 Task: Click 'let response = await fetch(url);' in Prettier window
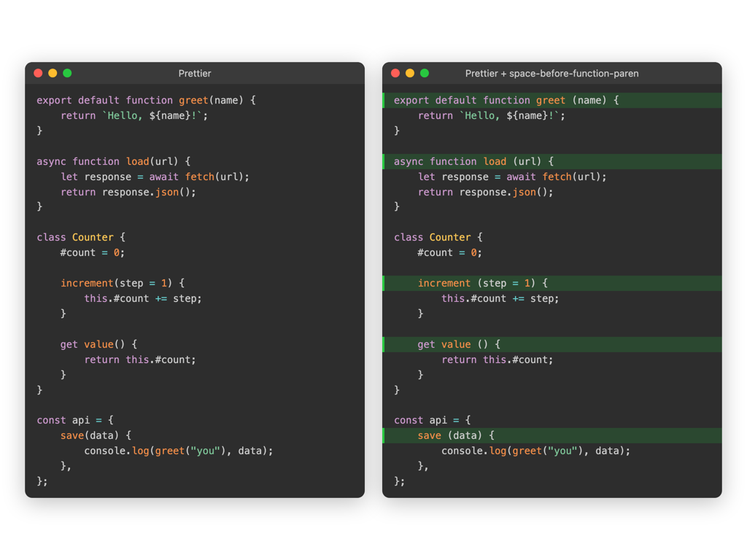pos(155,176)
